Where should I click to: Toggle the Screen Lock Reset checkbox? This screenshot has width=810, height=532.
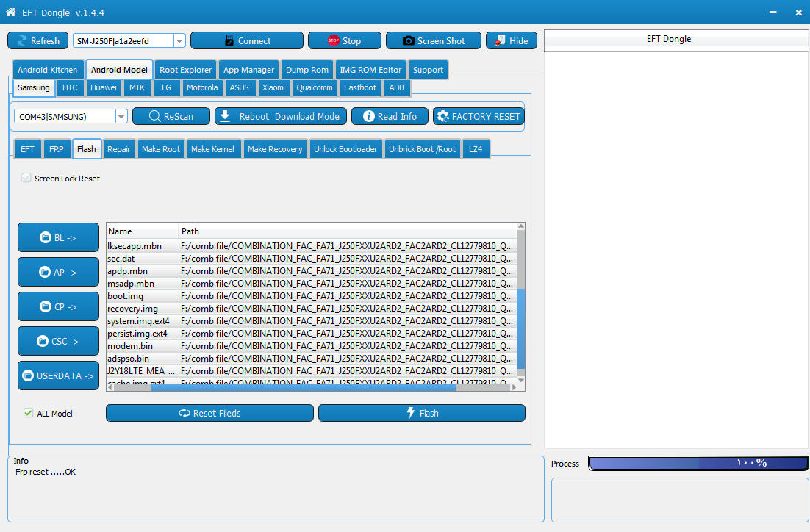coord(26,179)
